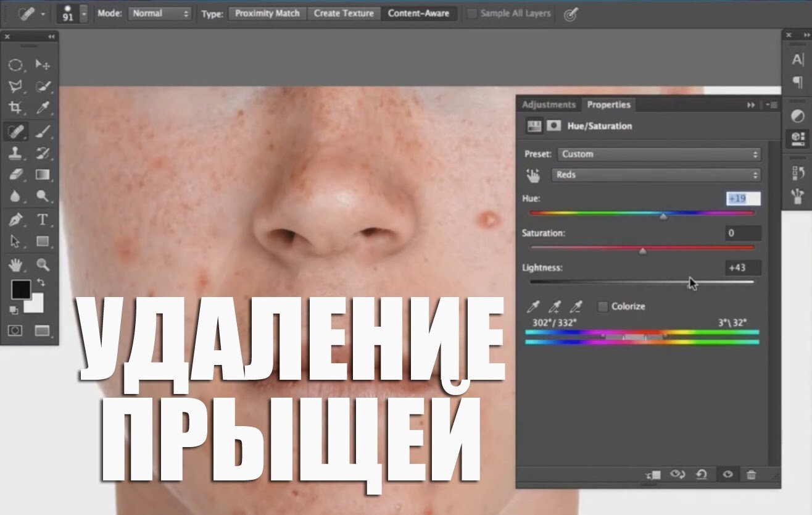This screenshot has width=812, height=515.
Task: Open the Mode dropdown set to Normal
Action: pyautogui.click(x=160, y=13)
